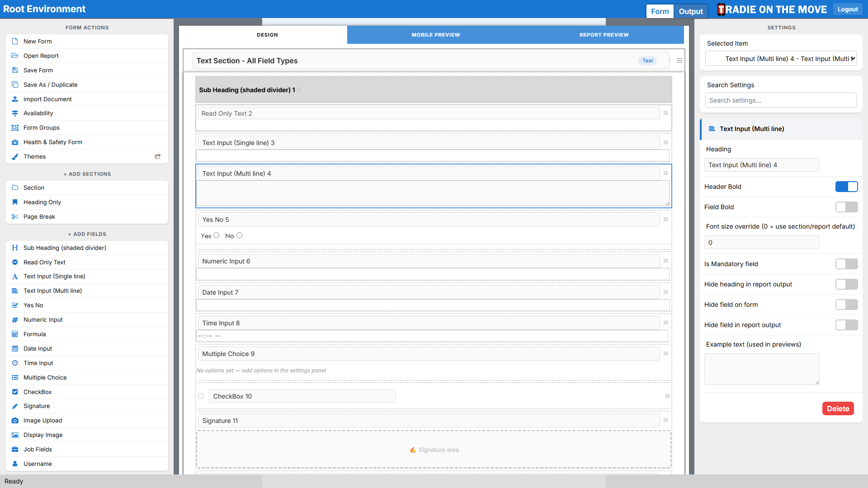Click the Date Input calendar icon
This screenshot has width=868, height=488.
point(15,349)
